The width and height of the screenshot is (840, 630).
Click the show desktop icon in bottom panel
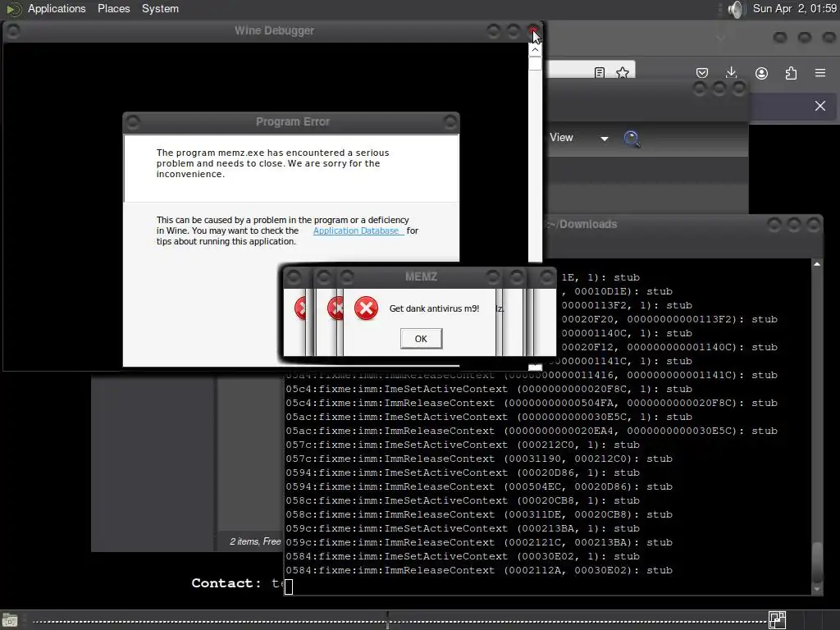tap(10, 620)
